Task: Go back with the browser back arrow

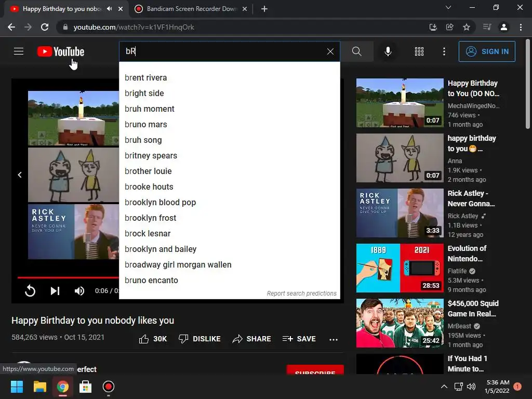Action: [x=11, y=27]
